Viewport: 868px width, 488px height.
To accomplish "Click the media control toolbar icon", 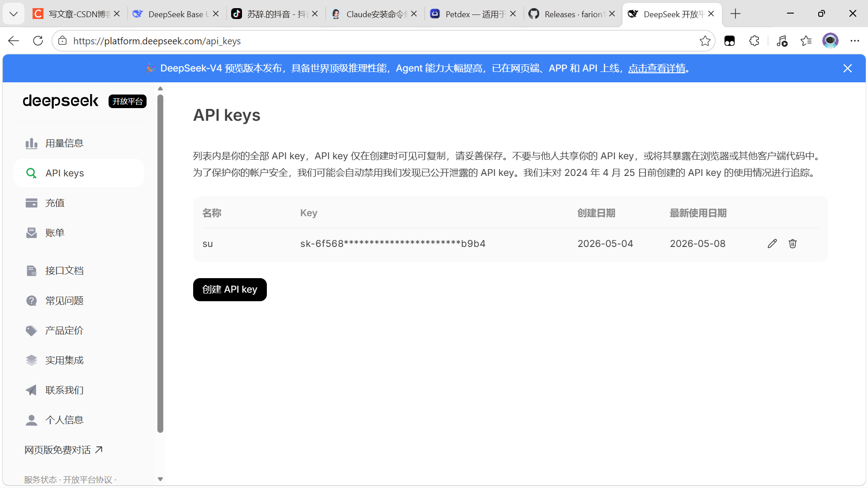I will click(782, 41).
